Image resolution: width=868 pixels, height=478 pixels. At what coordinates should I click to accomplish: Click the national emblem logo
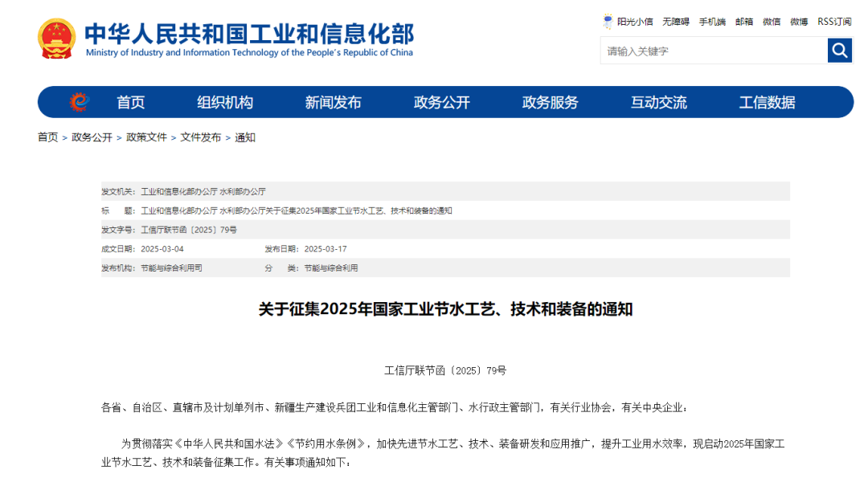coord(56,38)
